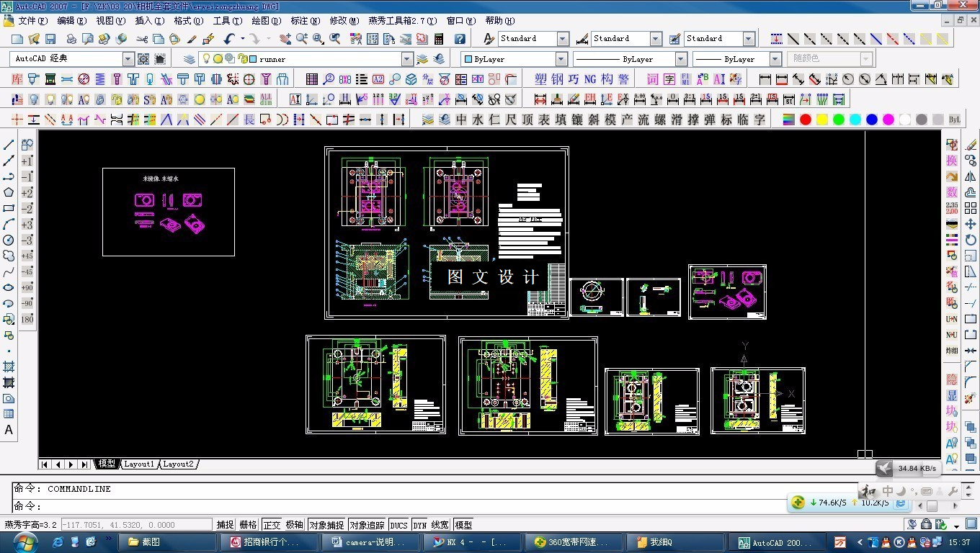Click the Pan realtime hand icon

pyautogui.click(x=285, y=39)
